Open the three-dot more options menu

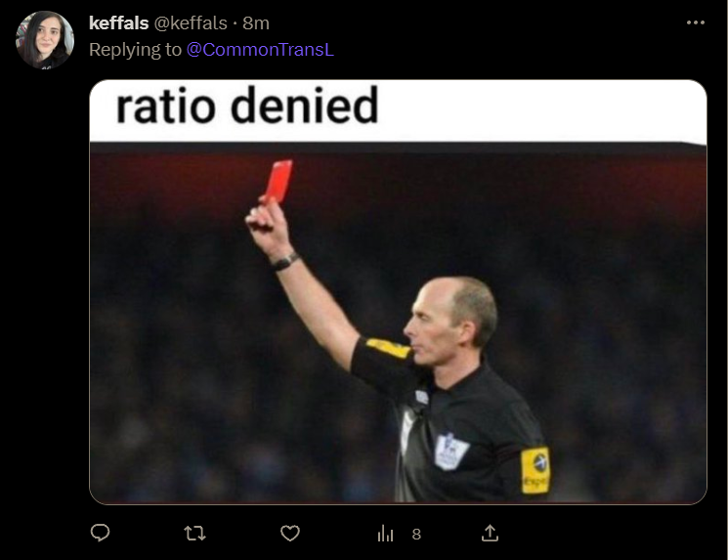[696, 22]
